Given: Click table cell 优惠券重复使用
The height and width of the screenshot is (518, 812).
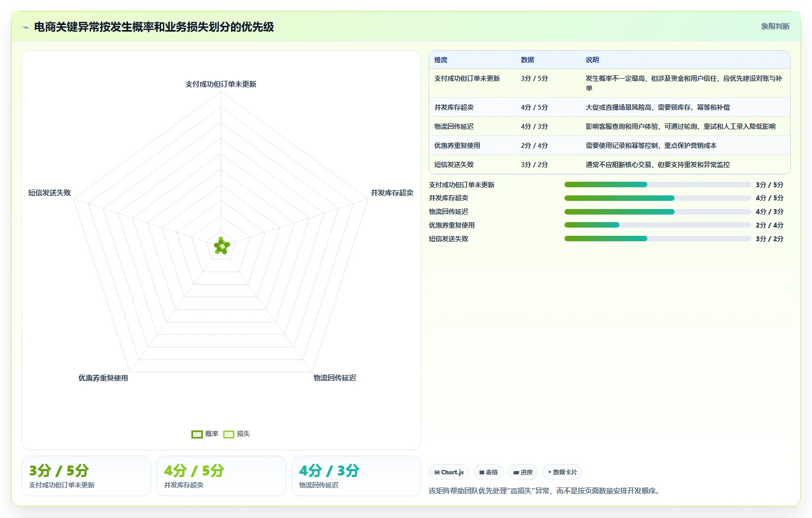Looking at the screenshot, I should point(457,146).
